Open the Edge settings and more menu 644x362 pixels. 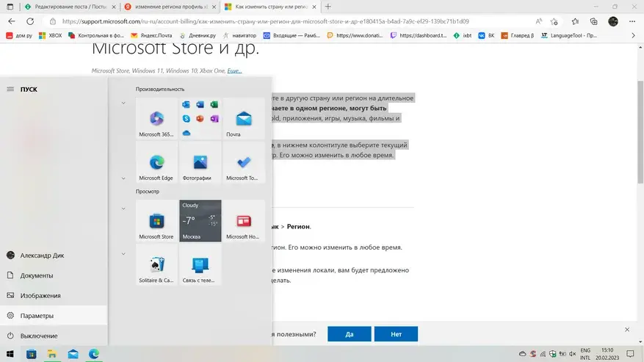click(x=632, y=21)
